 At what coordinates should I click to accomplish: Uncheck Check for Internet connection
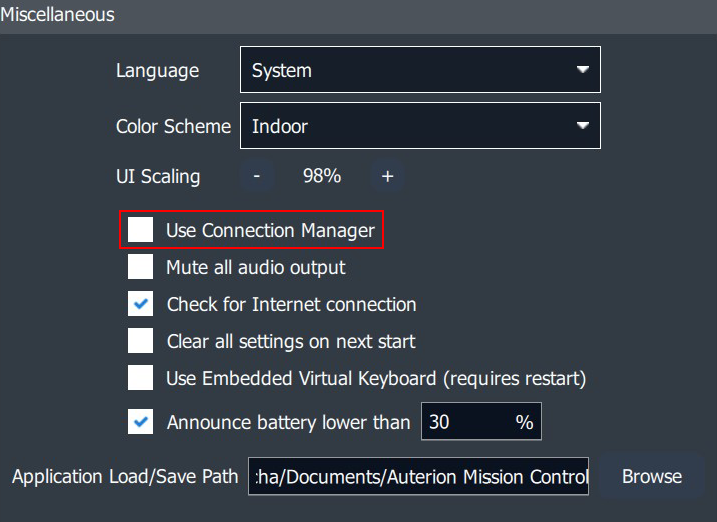point(141,304)
